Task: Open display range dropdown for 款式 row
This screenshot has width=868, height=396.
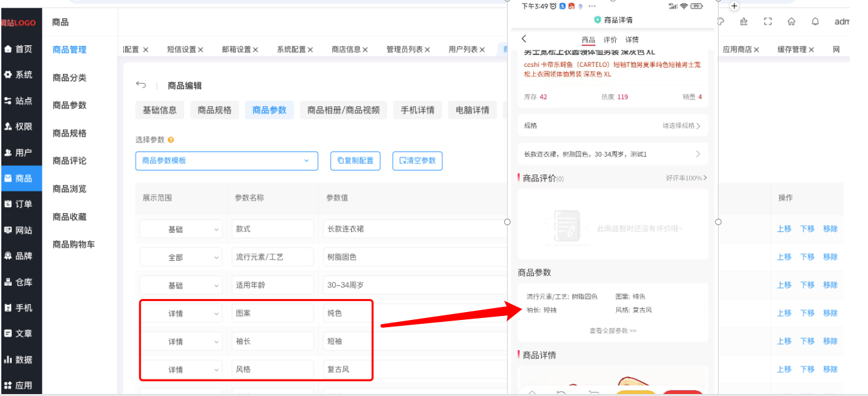Action: [181, 229]
